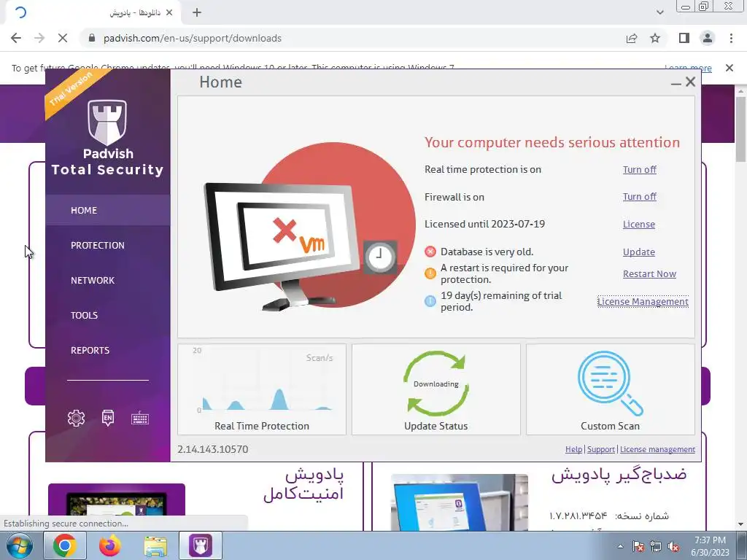The height and width of the screenshot is (560, 747).
Task: Click the Chrome back arrow
Action: pyautogui.click(x=16, y=38)
